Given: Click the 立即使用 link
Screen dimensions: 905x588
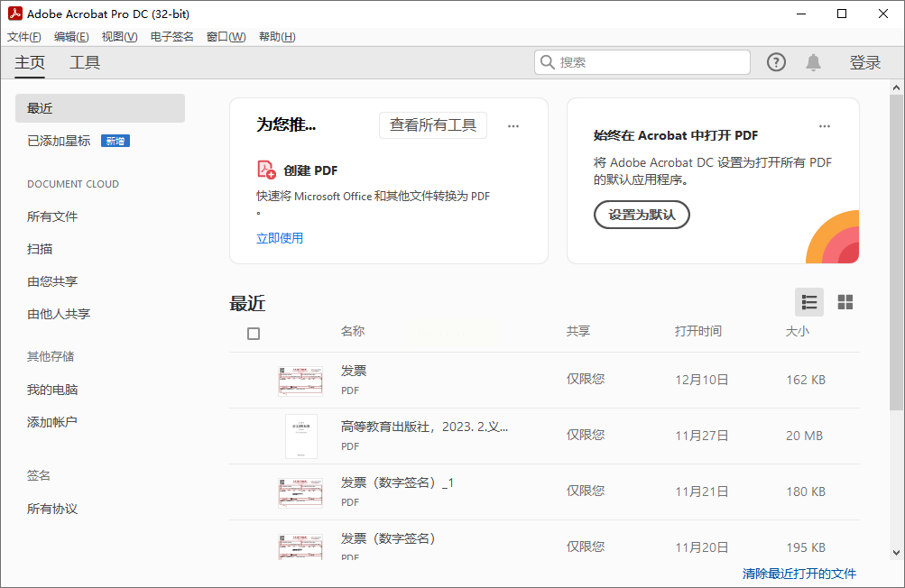Looking at the screenshot, I should [x=280, y=238].
